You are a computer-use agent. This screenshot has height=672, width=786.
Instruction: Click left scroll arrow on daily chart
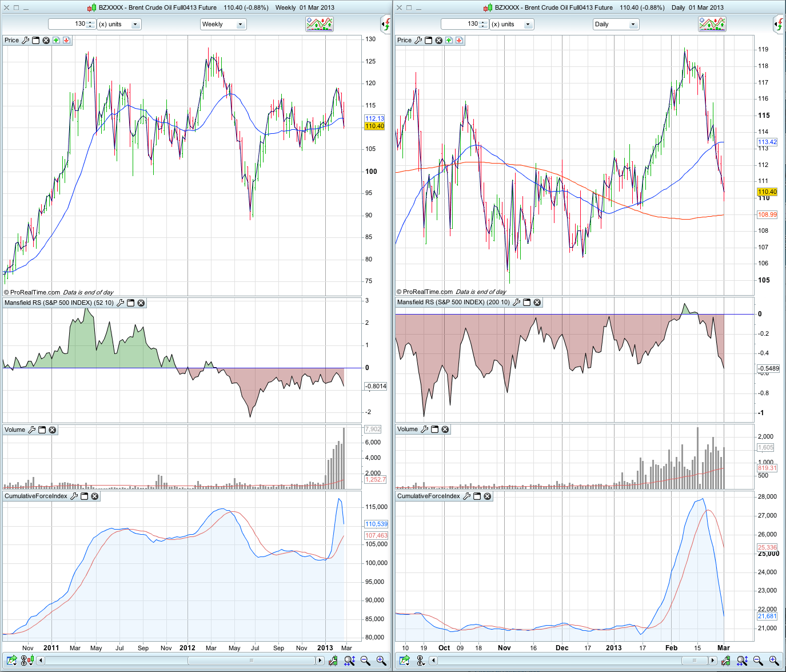(x=433, y=661)
